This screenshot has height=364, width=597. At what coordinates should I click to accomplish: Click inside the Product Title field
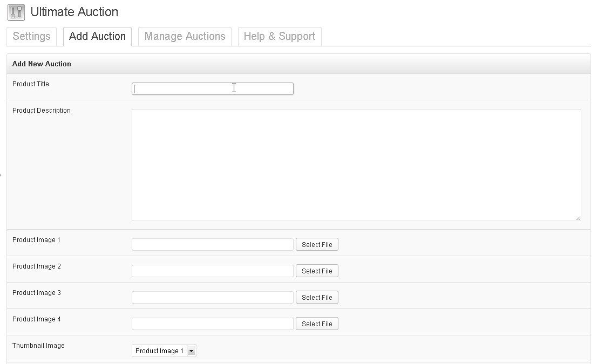click(213, 88)
